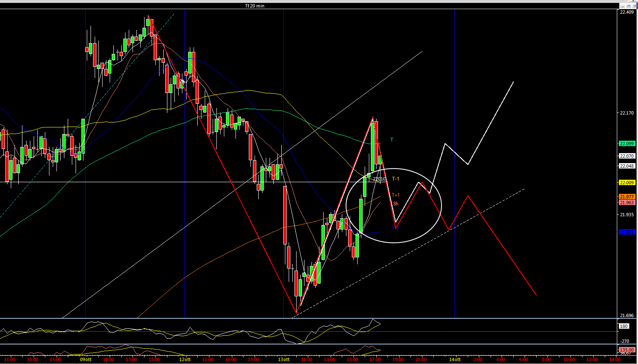
Task: Click the 22.409 price scale value
Action: (627, 12)
